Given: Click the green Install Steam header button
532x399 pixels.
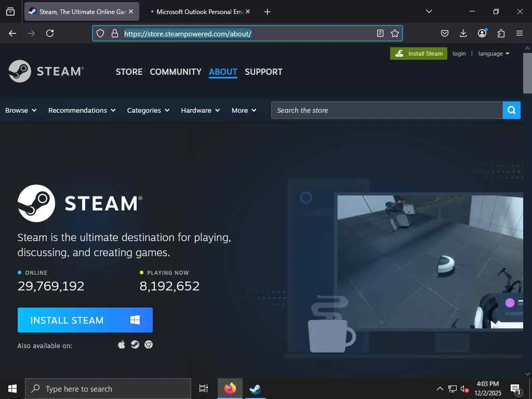Looking at the screenshot, I should [x=419, y=54].
